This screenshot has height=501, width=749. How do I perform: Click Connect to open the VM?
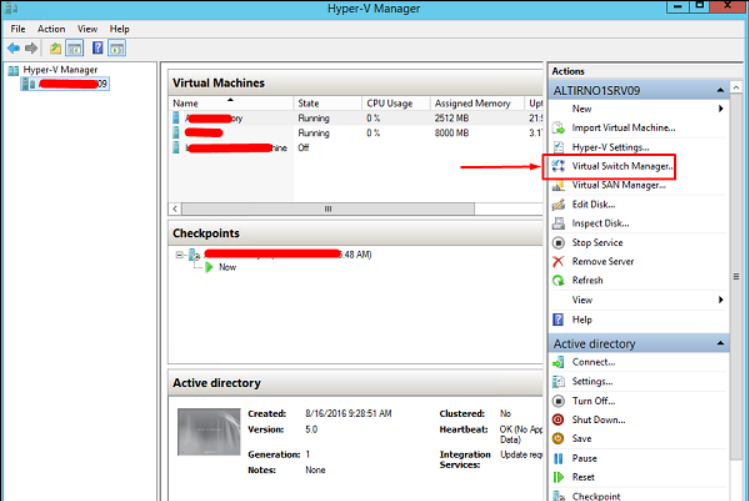click(x=593, y=362)
